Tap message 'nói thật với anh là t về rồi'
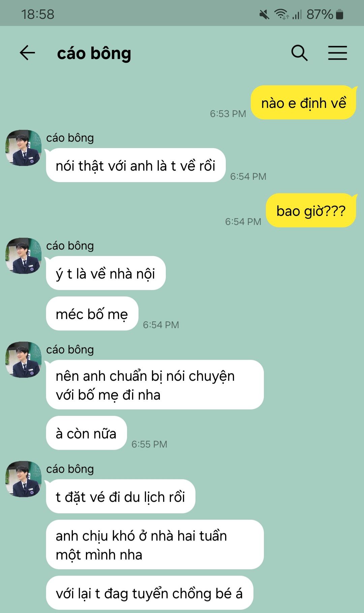 [135, 165]
